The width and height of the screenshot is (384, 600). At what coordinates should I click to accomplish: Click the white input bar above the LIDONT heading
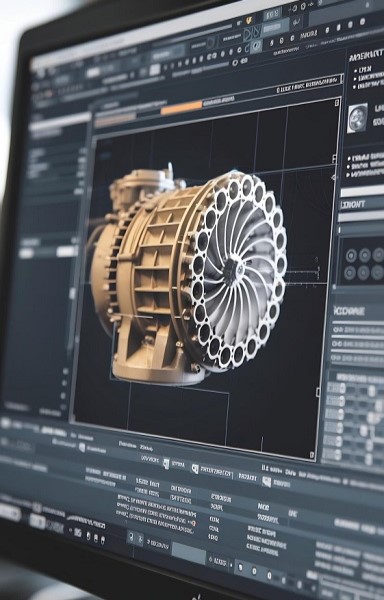coord(362,192)
